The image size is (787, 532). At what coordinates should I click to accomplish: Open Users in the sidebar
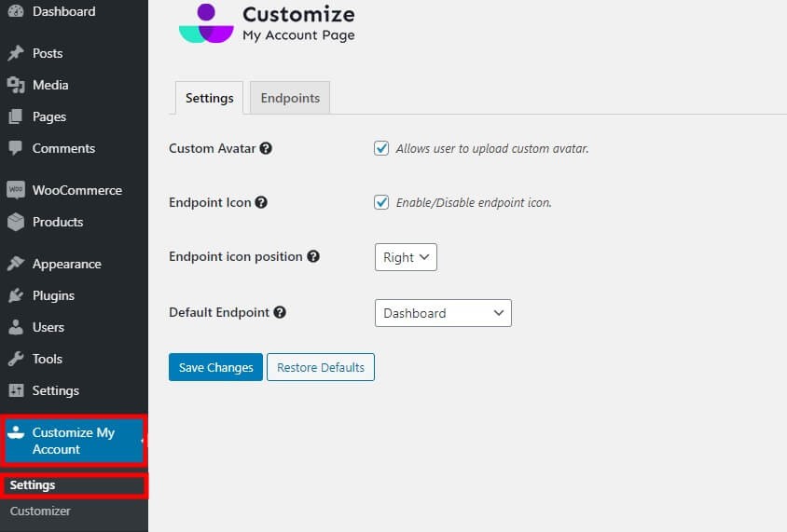point(48,327)
